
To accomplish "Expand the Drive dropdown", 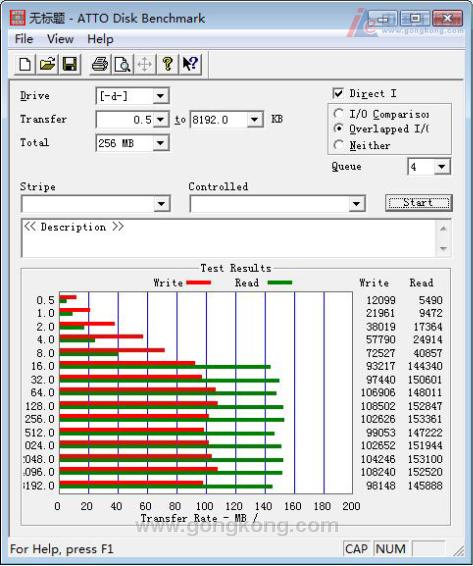I will coord(160,96).
